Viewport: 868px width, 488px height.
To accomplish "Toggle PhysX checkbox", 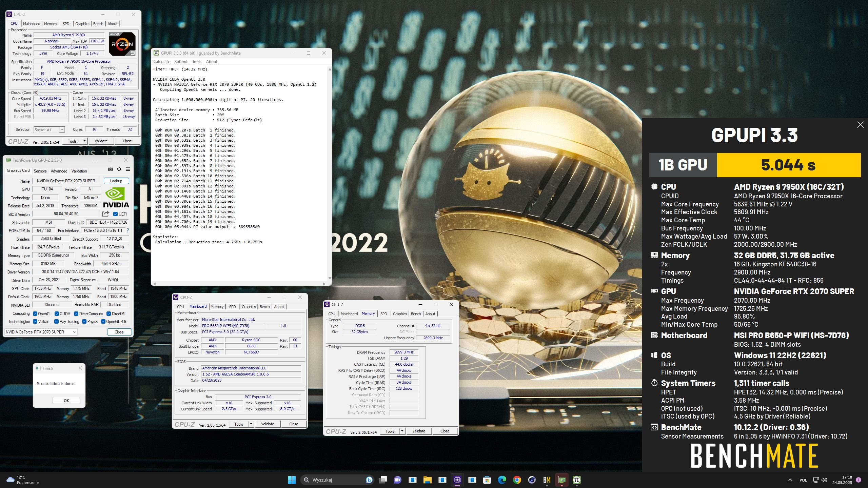I will [84, 322].
